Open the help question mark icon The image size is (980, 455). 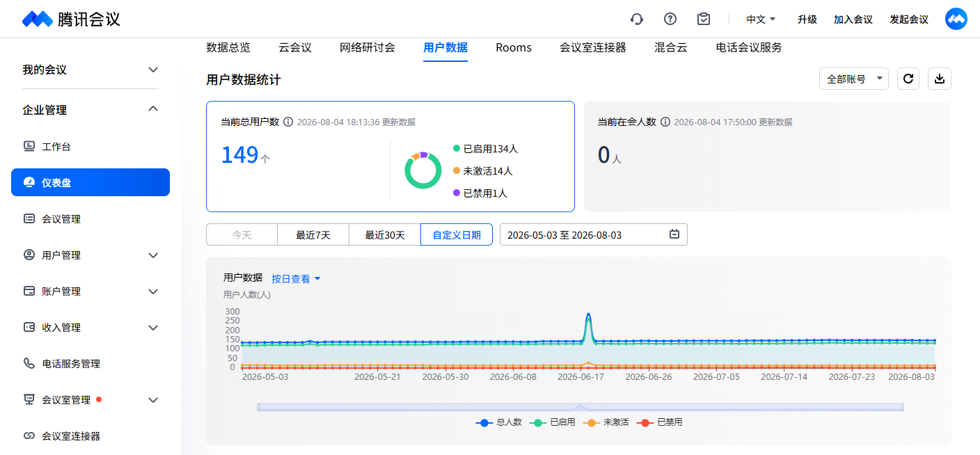pyautogui.click(x=670, y=19)
